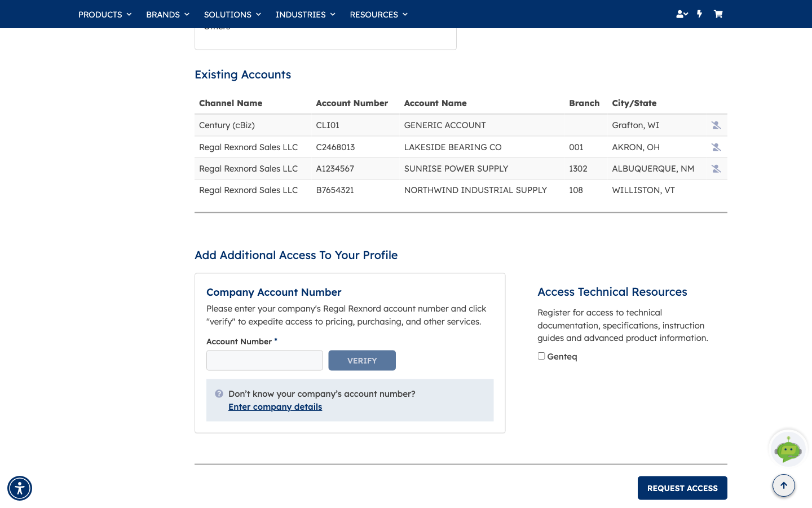Open the shopping cart icon

pyautogui.click(x=718, y=14)
